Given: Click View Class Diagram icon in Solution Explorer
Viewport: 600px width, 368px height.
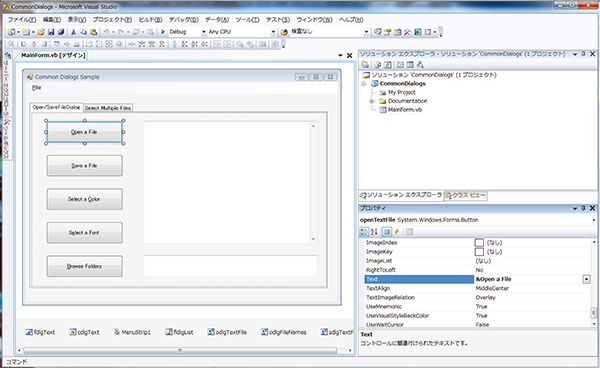Looking at the screenshot, I should [x=420, y=65].
